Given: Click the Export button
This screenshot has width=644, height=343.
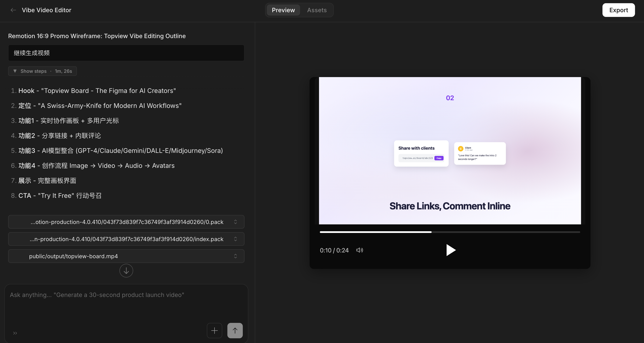Looking at the screenshot, I should pyautogui.click(x=618, y=10).
